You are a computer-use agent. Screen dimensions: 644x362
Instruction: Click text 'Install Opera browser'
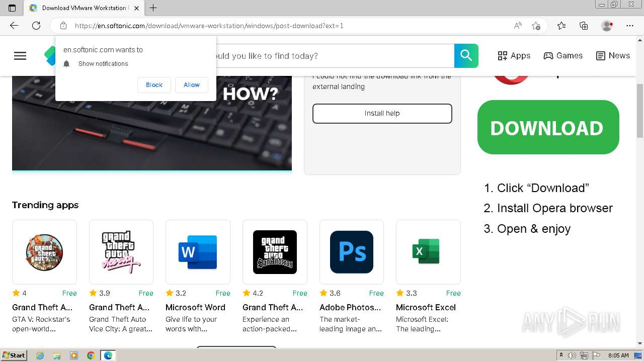pos(555,208)
